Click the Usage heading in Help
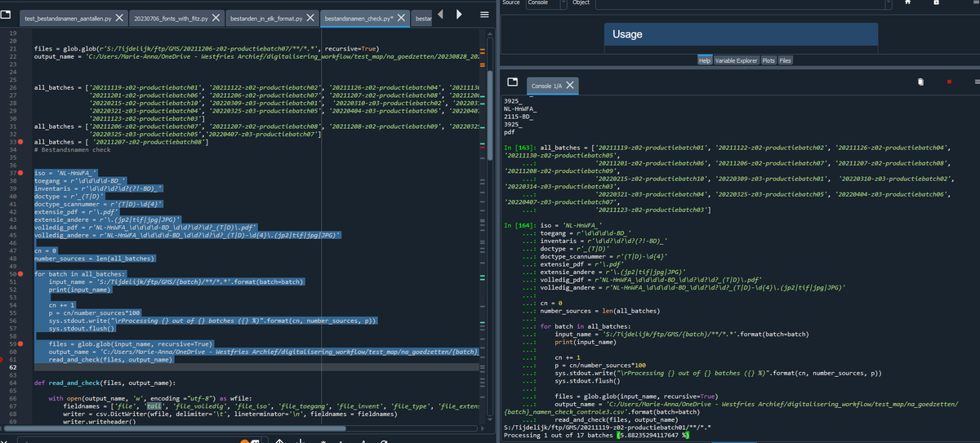Image resolution: width=980 pixels, height=443 pixels. 627,34
